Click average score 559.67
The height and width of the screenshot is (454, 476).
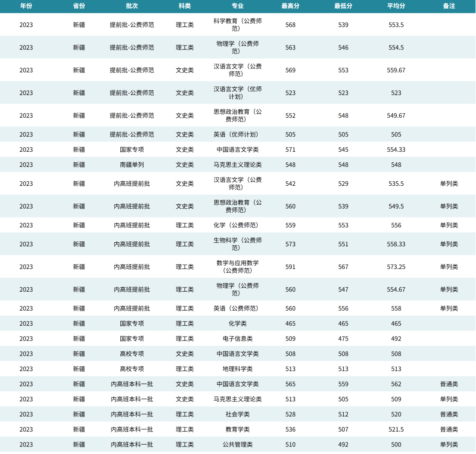tap(396, 70)
